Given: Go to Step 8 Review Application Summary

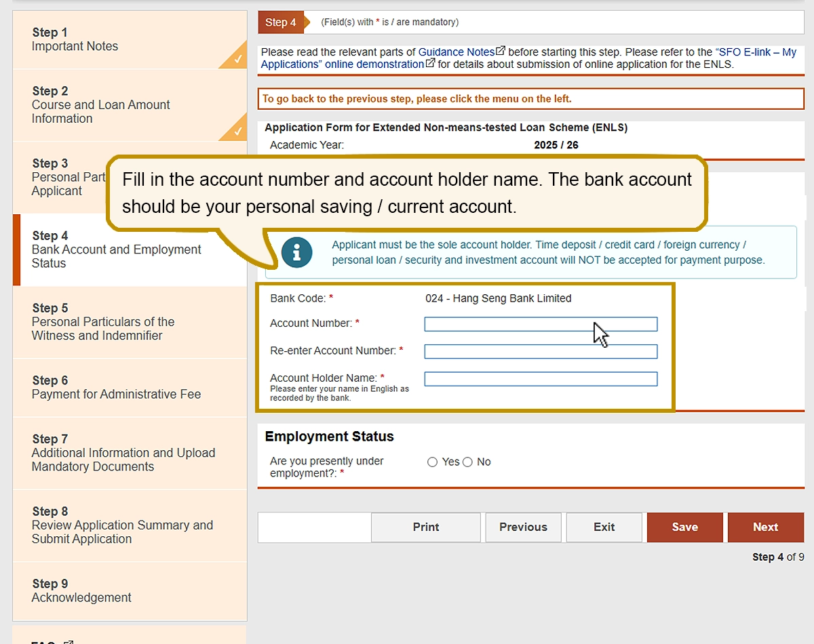Looking at the screenshot, I should point(122,525).
